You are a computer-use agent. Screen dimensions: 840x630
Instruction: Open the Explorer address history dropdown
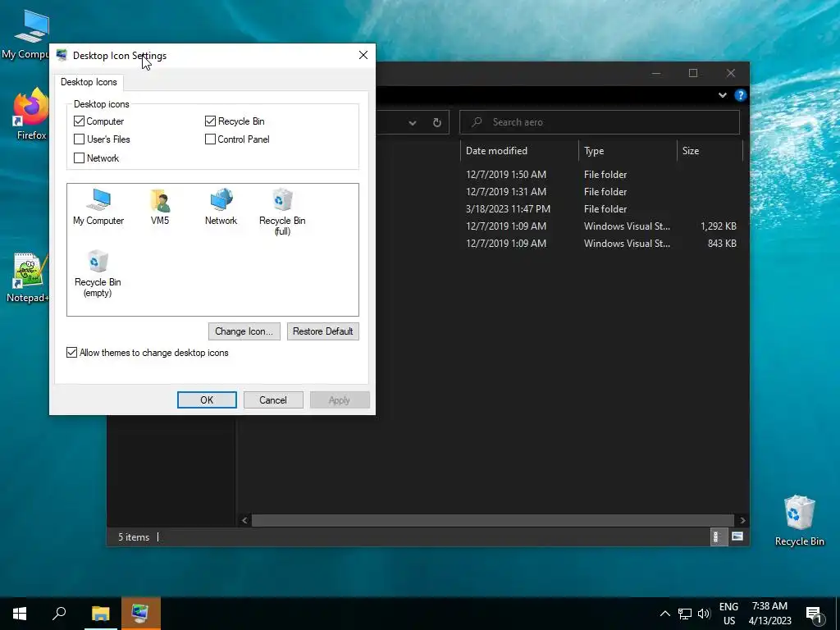[x=413, y=123]
